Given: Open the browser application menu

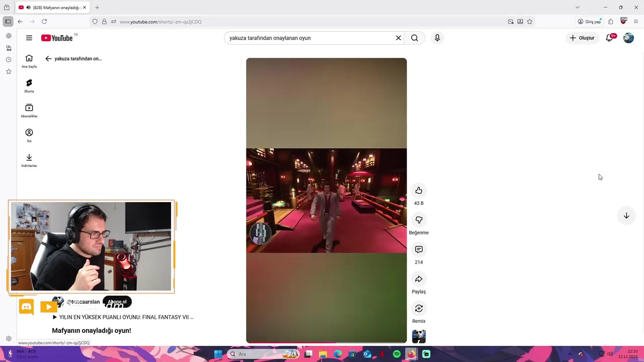Looking at the screenshot, I should 636,22.
